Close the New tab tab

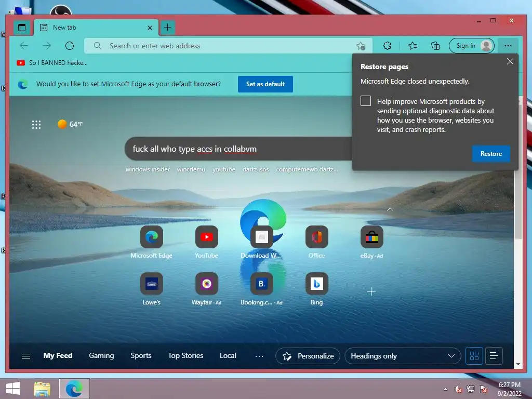coord(150,28)
